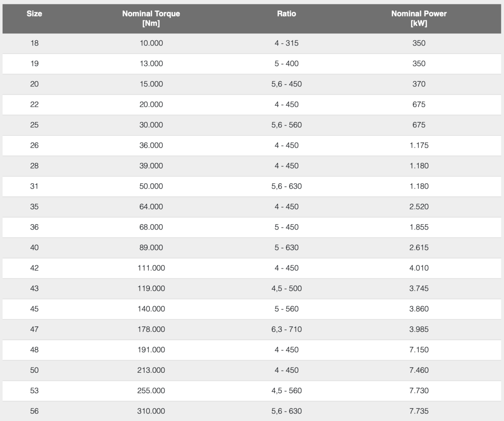Click the Nominal Torque [Nm] header
The height and width of the screenshot is (421, 504).
pos(151,19)
